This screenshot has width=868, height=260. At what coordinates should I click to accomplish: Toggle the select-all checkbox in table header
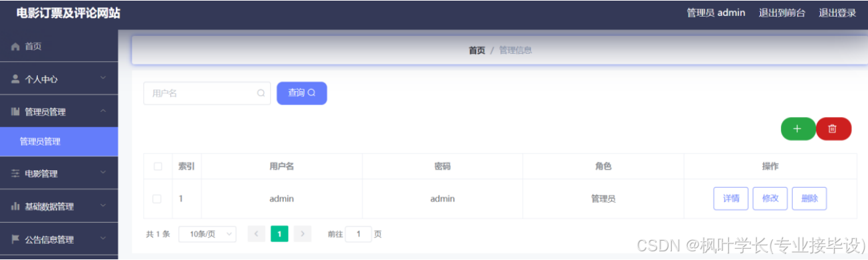158,166
